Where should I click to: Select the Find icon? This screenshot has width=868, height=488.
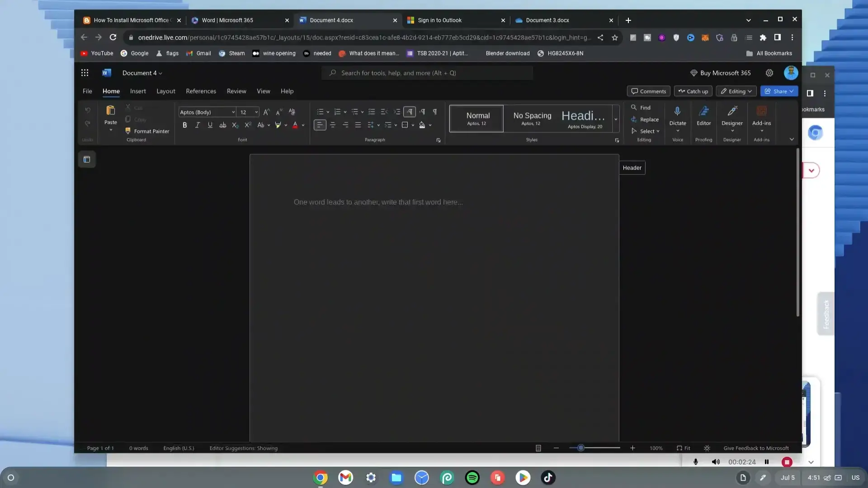[641, 108]
